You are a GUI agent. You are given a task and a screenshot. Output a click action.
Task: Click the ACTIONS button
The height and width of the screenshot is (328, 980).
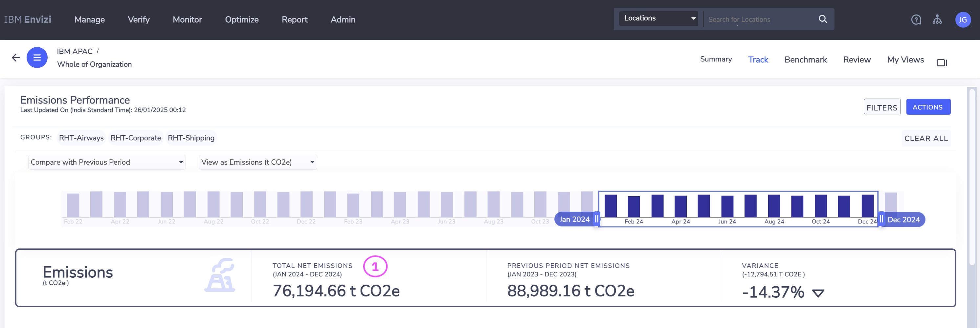point(927,107)
